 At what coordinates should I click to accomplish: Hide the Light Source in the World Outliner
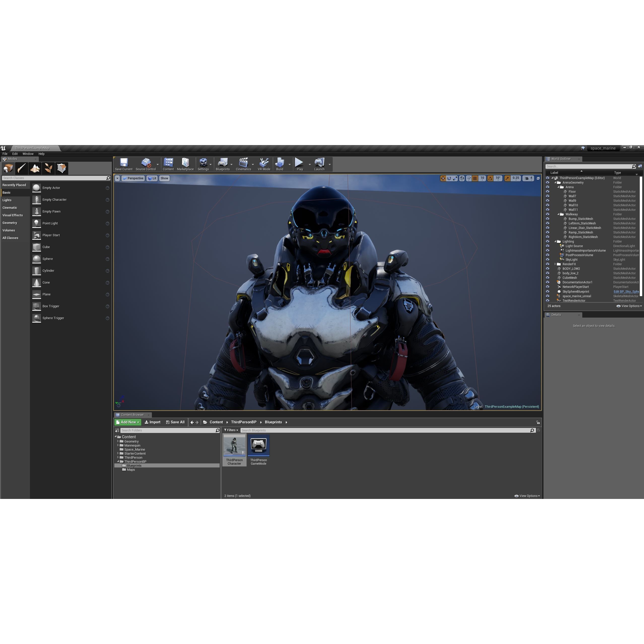click(548, 246)
